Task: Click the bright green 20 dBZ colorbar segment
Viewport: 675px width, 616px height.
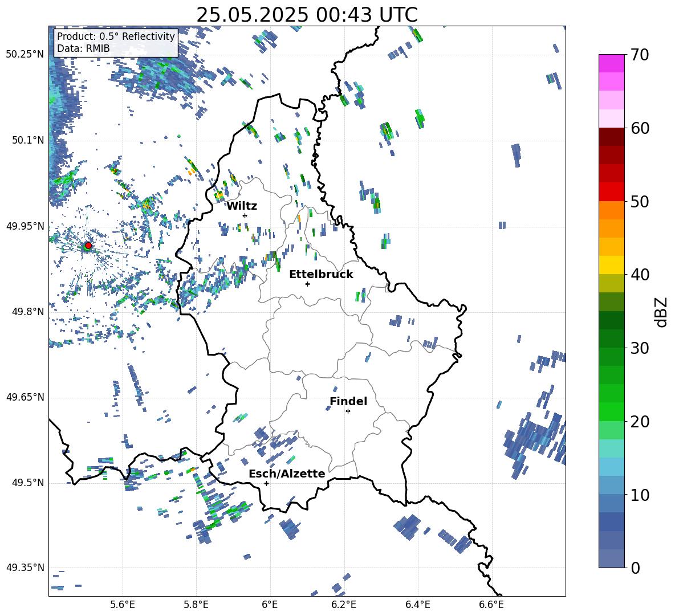Action: tap(611, 411)
